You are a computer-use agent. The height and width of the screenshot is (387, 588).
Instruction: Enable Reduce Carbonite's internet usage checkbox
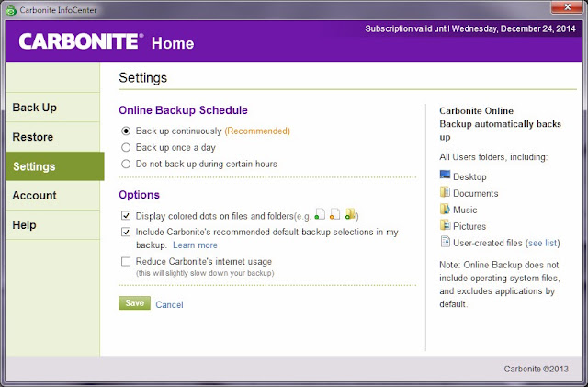tap(126, 261)
